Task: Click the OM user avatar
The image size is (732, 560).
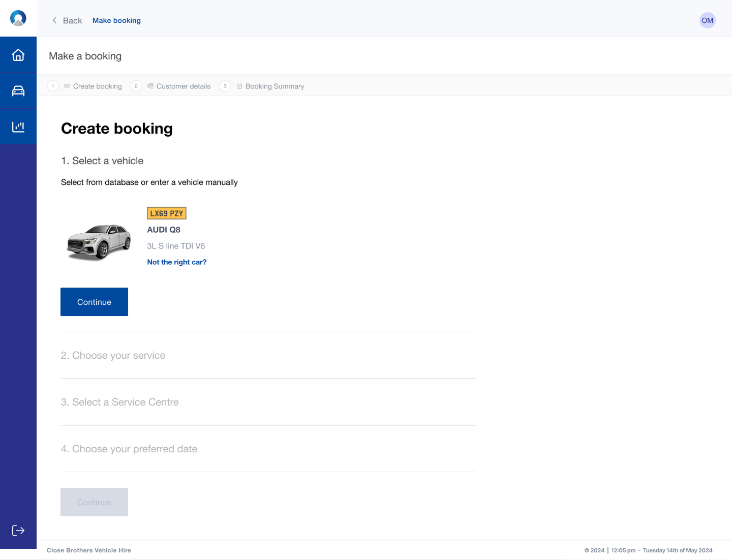Action: (x=707, y=20)
